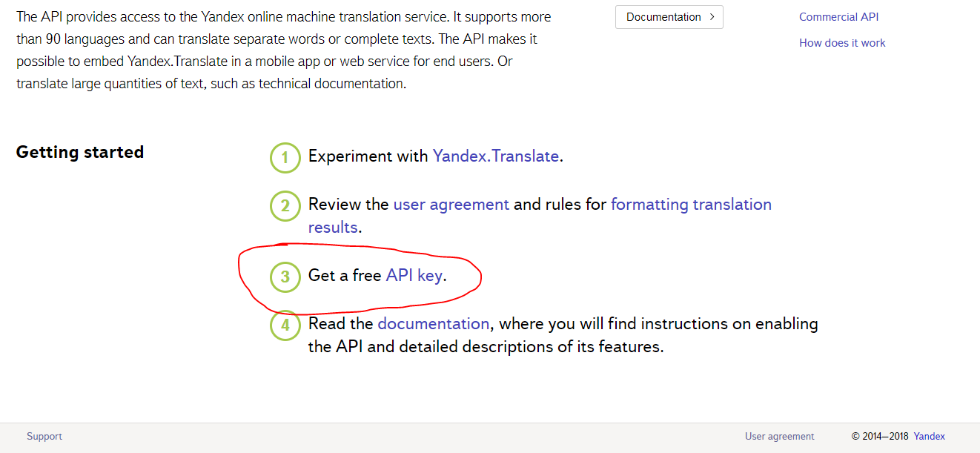Open user agreement link in step 2
This screenshot has width=980, height=453.
(451, 205)
